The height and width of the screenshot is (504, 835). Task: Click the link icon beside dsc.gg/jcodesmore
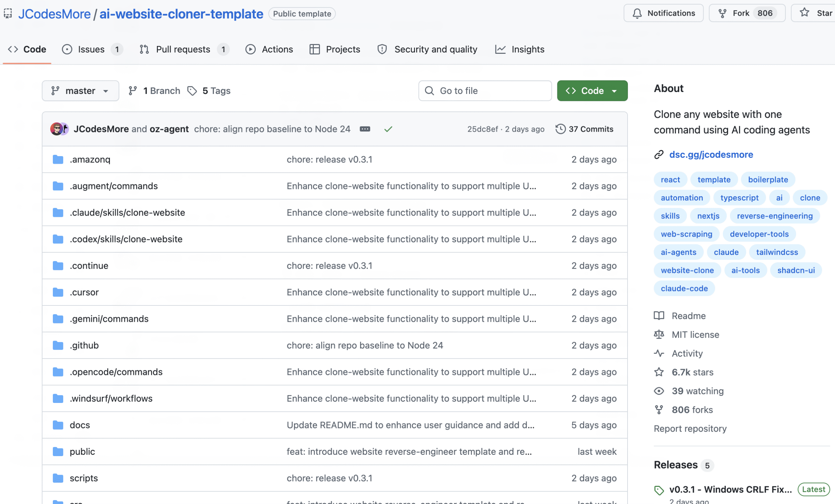pyautogui.click(x=659, y=155)
